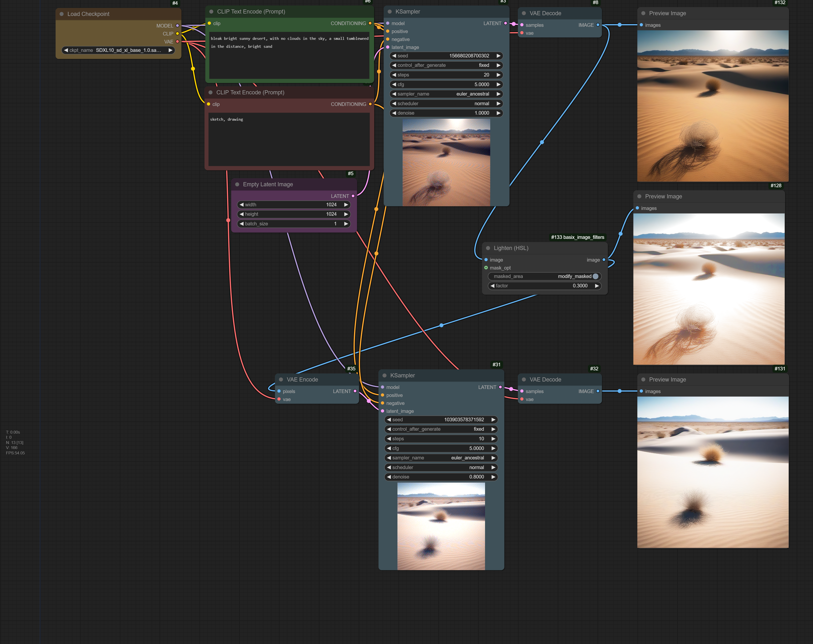Increase denoise in top KSampler with right arrow
Viewport: 813px width, 644px height.
(x=499, y=113)
